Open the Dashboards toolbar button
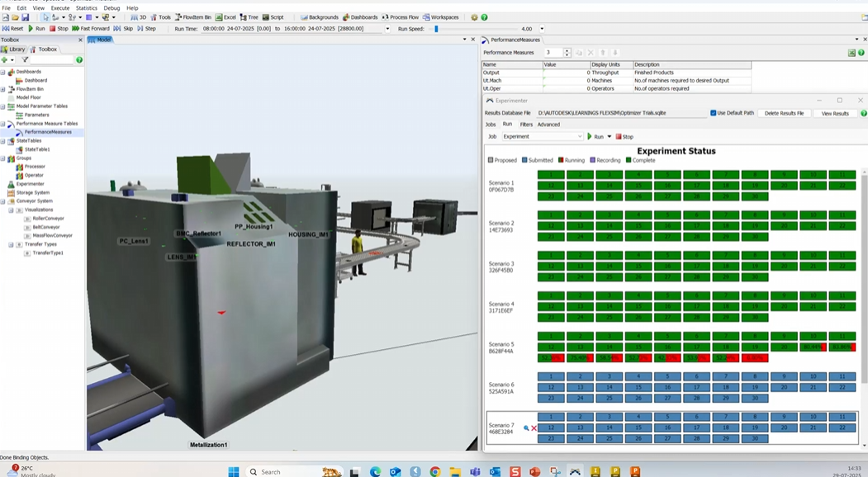 360,17
